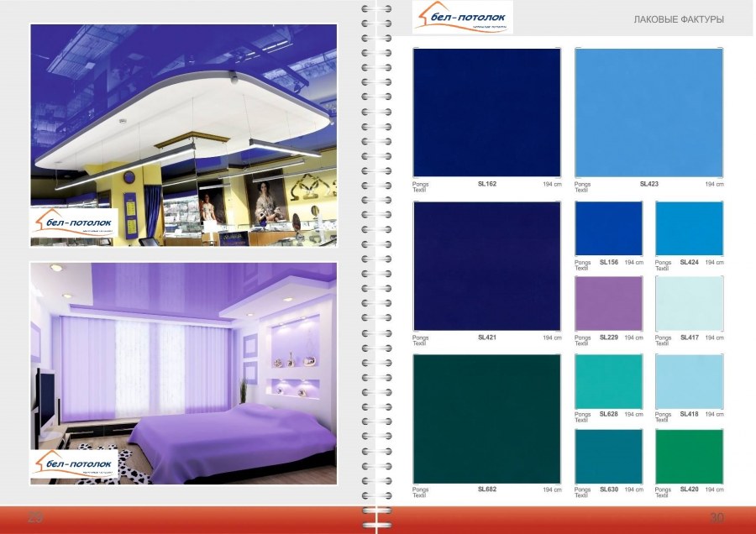756x534 pixels.
Task: Select the teal SL630 swatch
Action: click(608, 456)
